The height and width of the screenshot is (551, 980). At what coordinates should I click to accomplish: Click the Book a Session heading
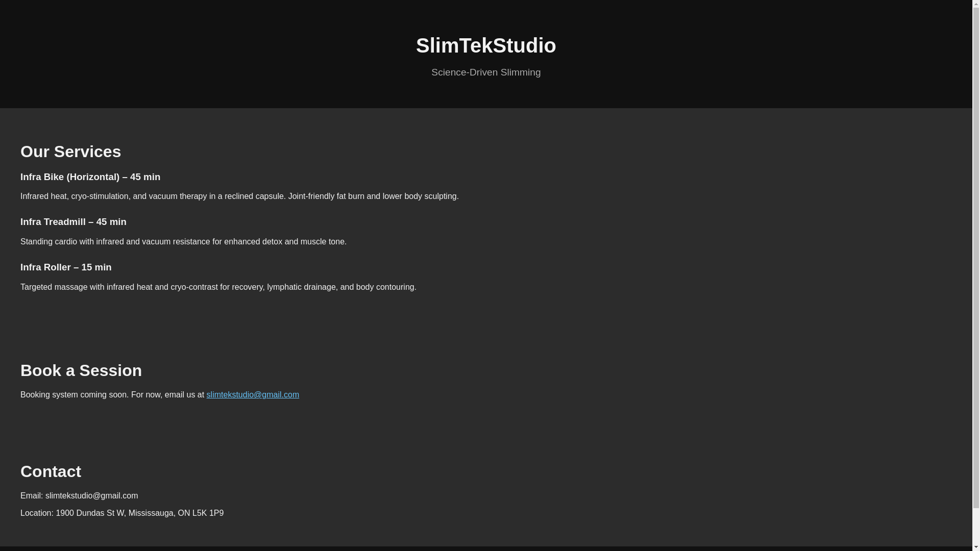pyautogui.click(x=81, y=370)
